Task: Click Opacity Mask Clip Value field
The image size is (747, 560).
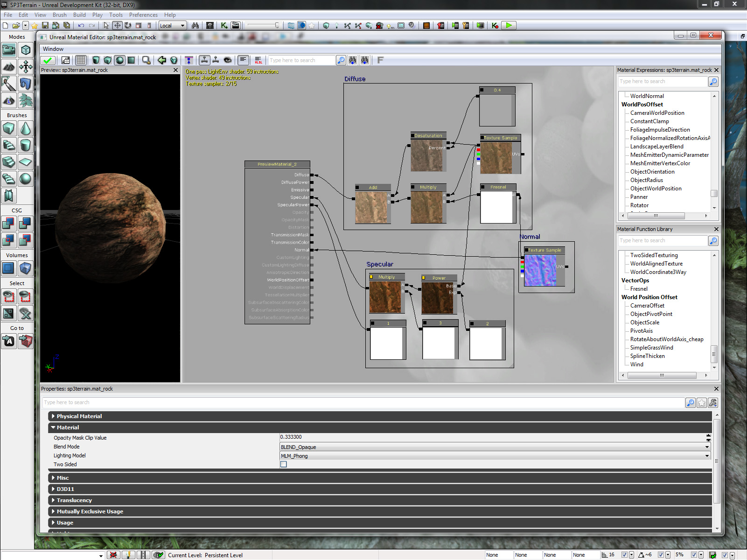Action: [x=492, y=437]
